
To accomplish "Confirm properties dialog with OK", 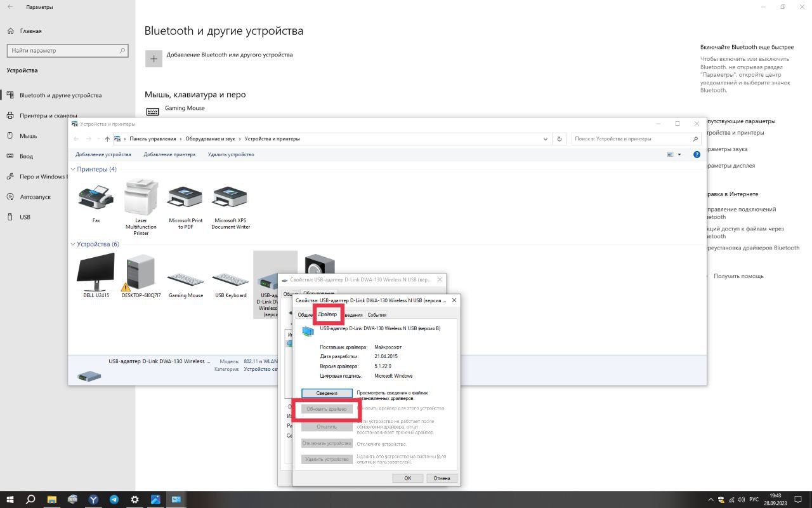I will click(x=408, y=478).
